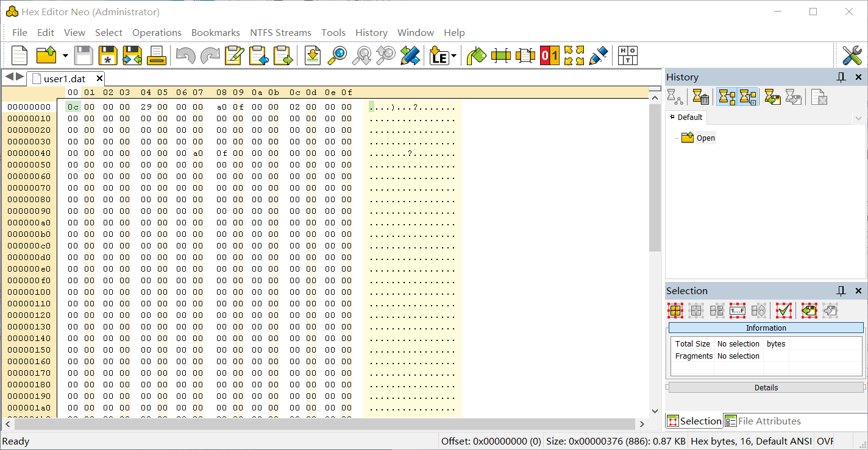Open the File menu
The width and height of the screenshot is (868, 450).
[20, 32]
